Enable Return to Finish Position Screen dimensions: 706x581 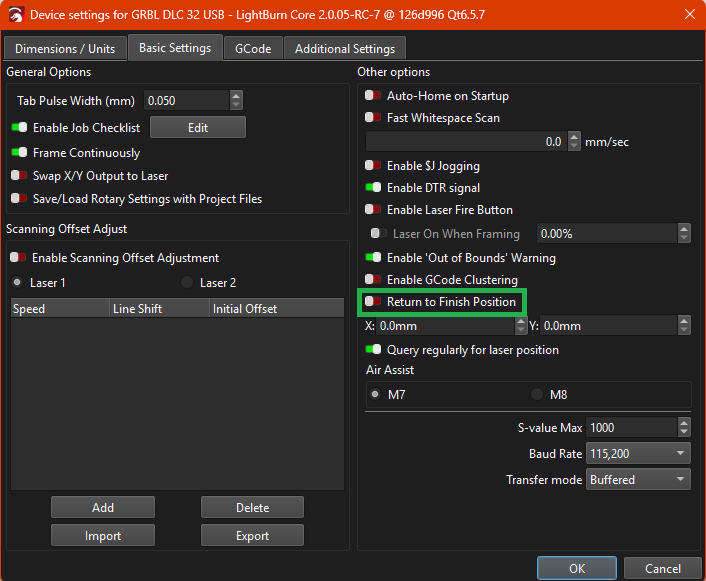click(x=373, y=301)
